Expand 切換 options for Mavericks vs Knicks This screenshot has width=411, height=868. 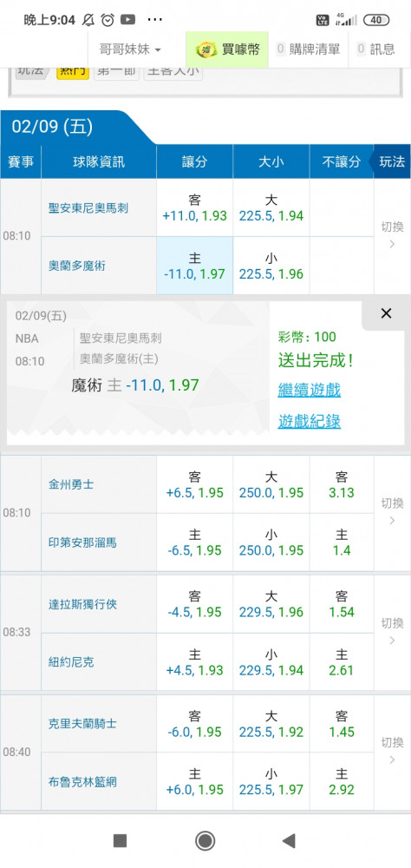[x=392, y=632]
